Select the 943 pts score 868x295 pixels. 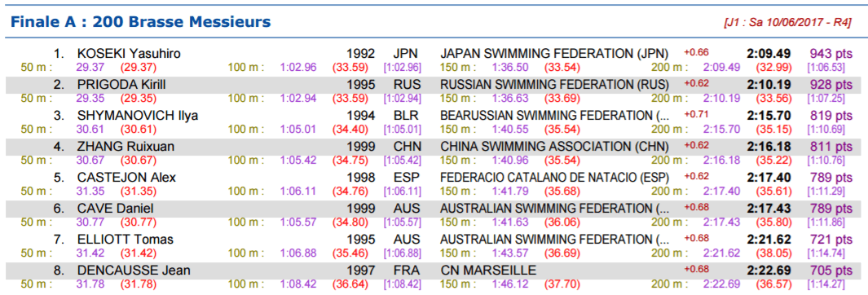click(831, 54)
